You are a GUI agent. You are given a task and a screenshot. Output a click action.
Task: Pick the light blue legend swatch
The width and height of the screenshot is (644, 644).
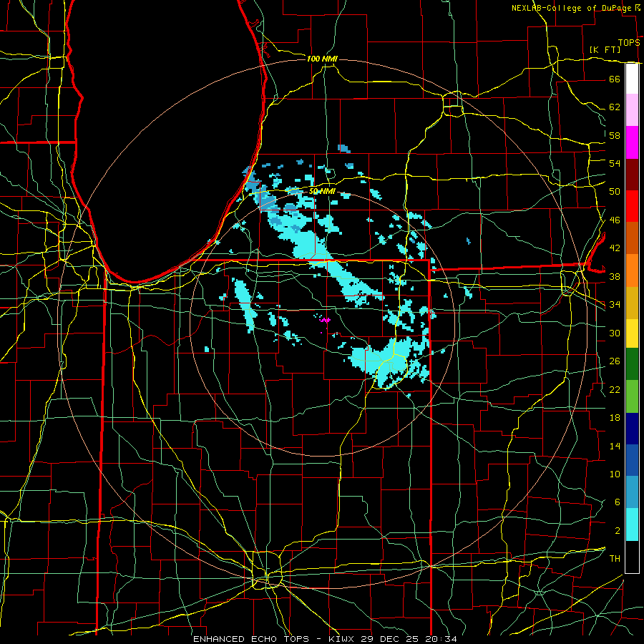[x=632, y=492]
